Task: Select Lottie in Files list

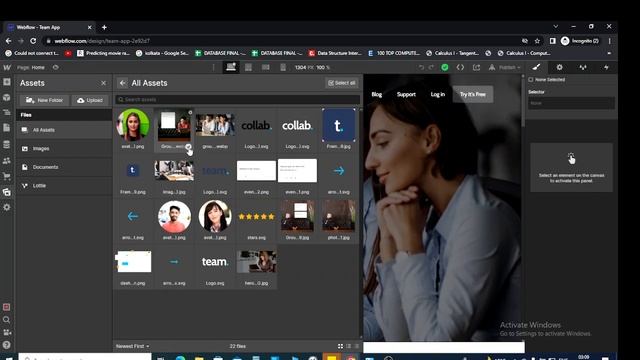Action: [x=64, y=185]
